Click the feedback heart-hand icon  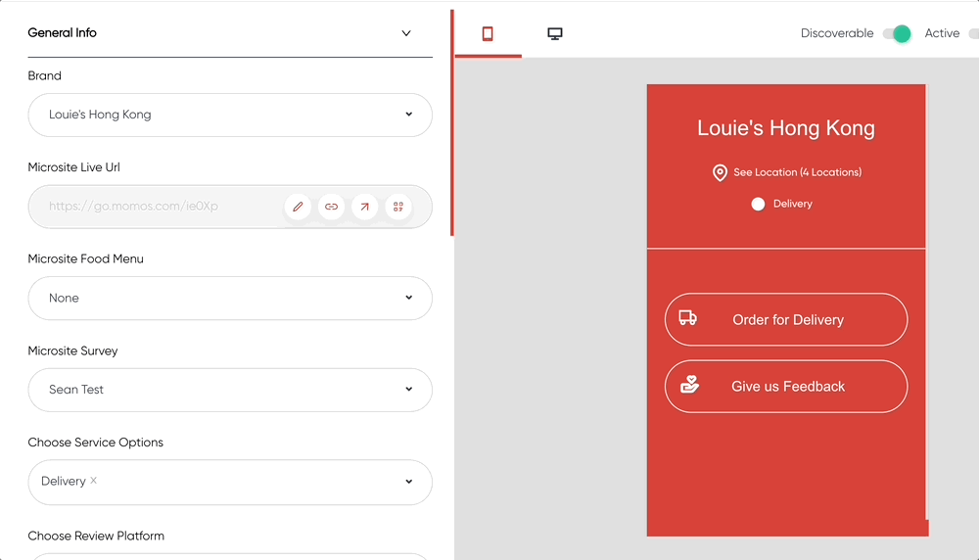pyautogui.click(x=690, y=385)
